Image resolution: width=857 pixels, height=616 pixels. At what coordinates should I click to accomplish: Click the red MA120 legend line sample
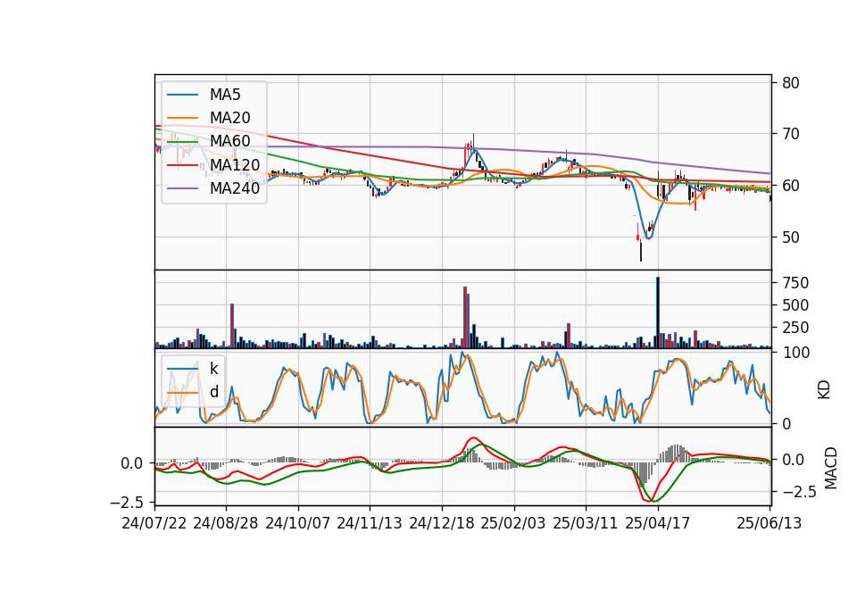coord(182,165)
